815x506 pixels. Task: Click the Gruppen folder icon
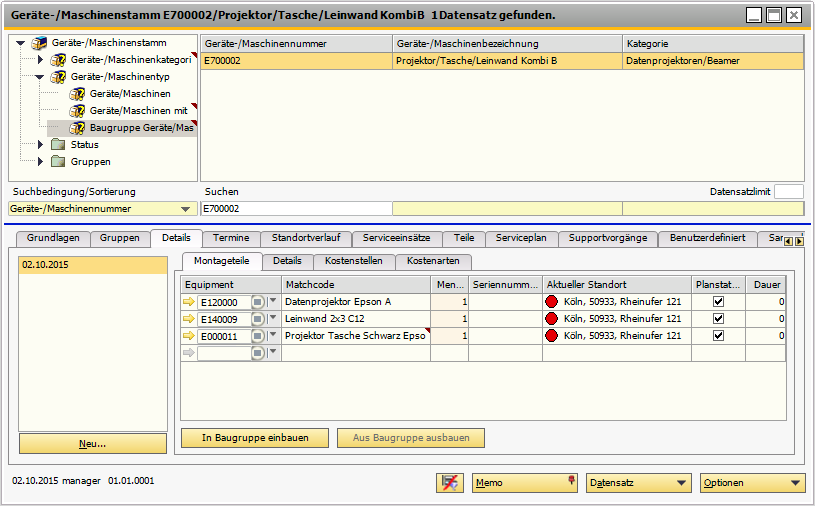point(58,162)
